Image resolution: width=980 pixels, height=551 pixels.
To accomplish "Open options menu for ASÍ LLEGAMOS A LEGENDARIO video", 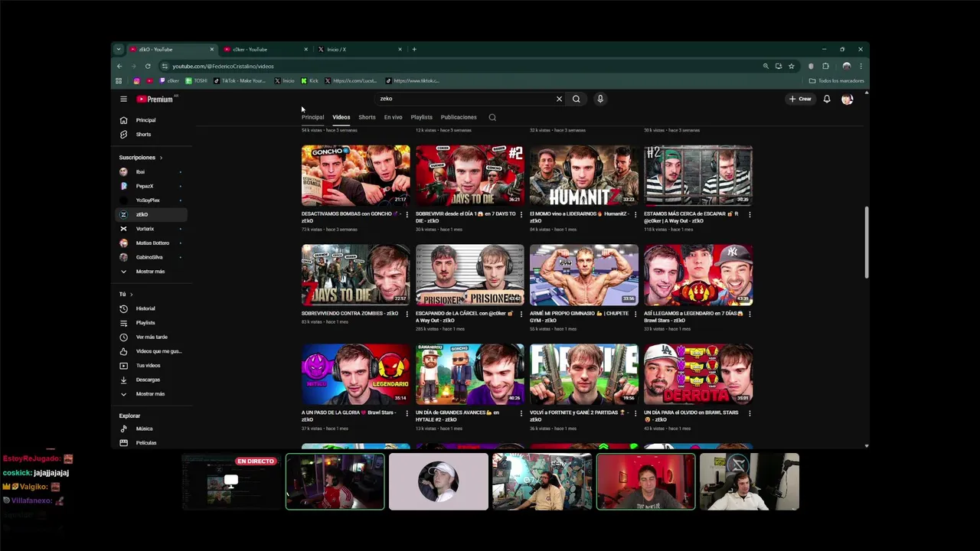I will point(750,314).
